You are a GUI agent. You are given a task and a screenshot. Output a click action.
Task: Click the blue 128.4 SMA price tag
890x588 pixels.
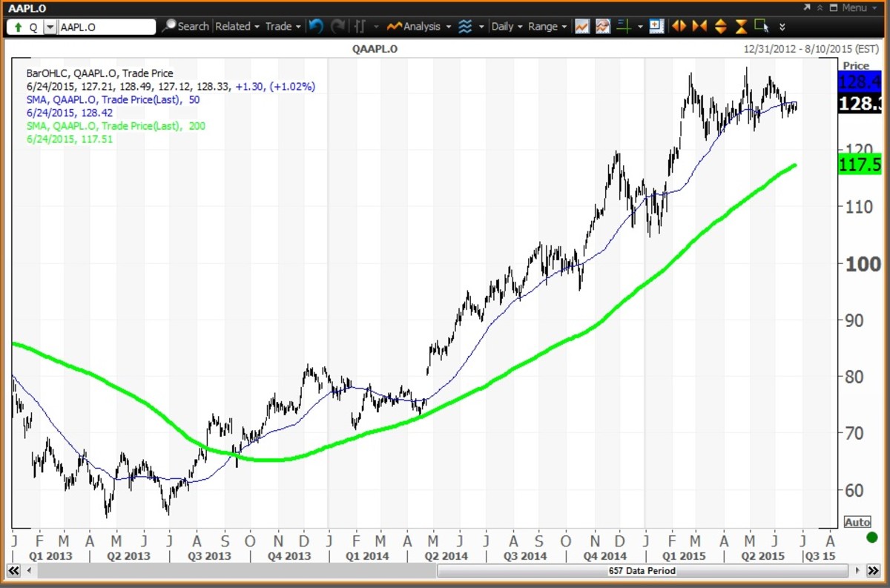coord(859,82)
